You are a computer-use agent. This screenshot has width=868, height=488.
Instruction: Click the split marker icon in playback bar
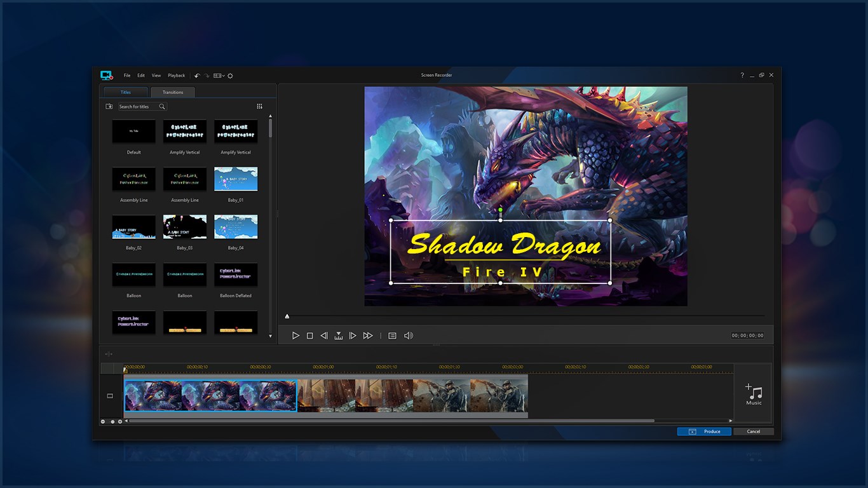point(339,335)
